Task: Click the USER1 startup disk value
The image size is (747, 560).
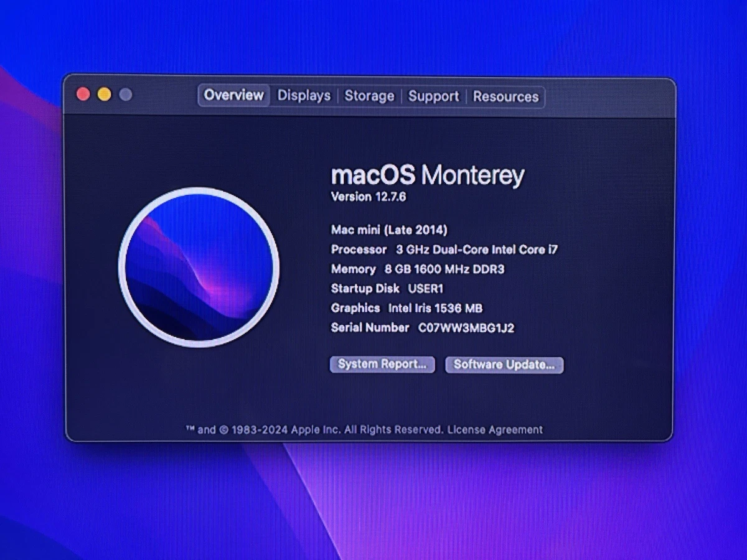Action: point(426,289)
